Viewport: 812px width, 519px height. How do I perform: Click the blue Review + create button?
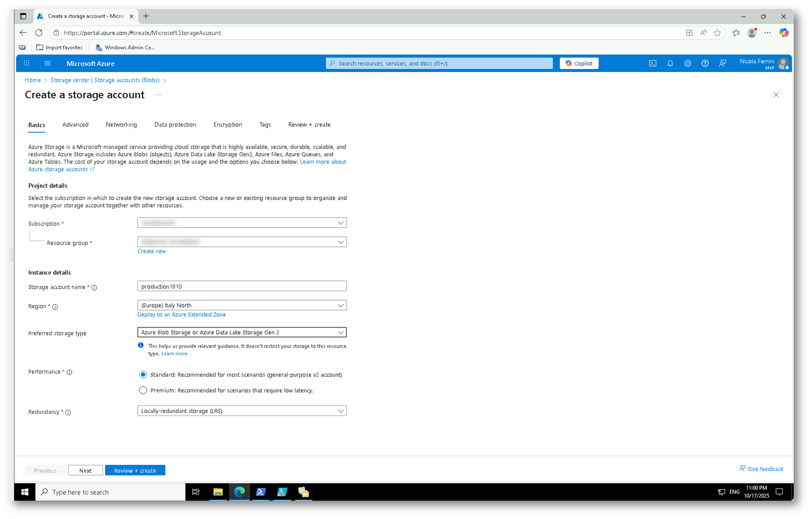pyautogui.click(x=135, y=471)
